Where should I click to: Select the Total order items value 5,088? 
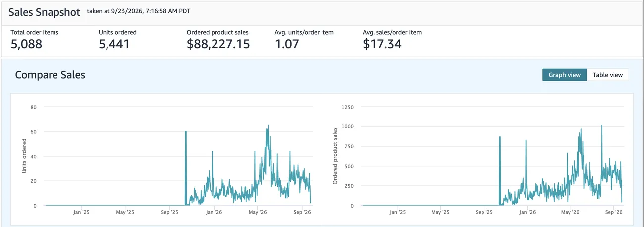[x=26, y=44]
